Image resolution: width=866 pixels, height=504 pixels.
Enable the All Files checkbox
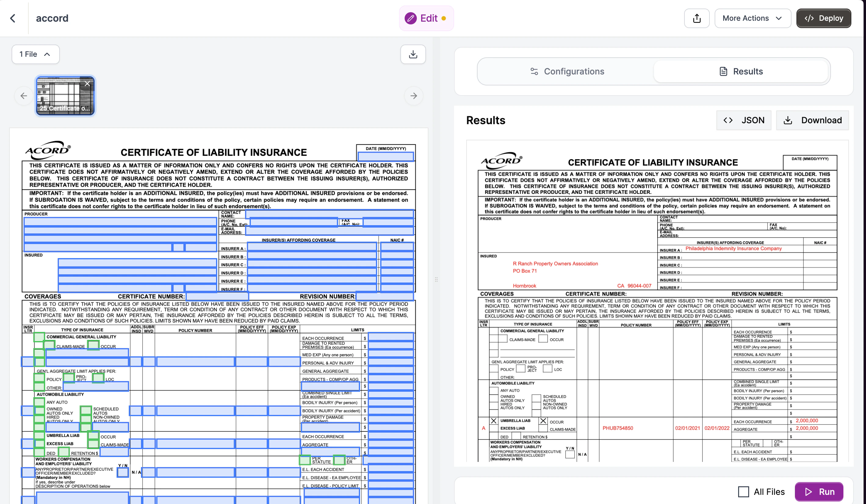(x=743, y=491)
